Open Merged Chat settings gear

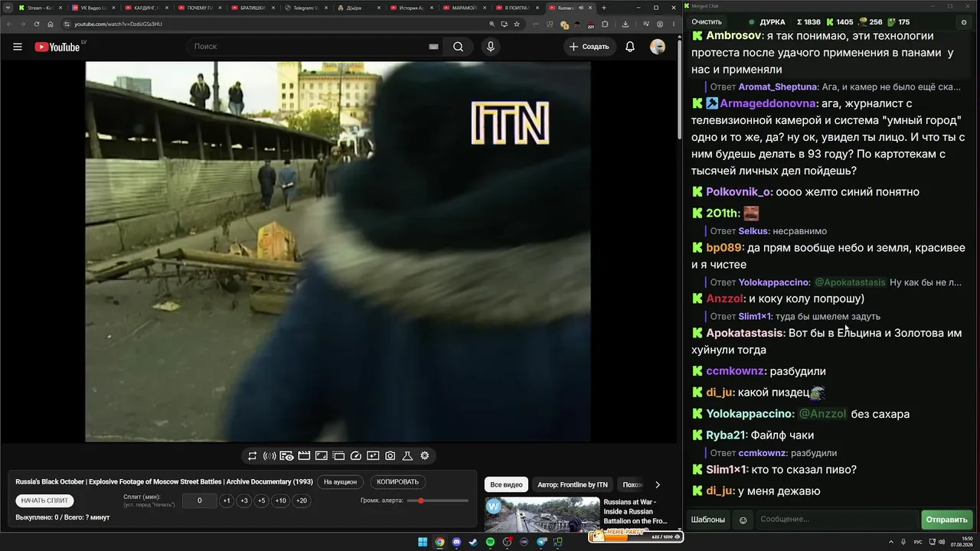click(964, 22)
